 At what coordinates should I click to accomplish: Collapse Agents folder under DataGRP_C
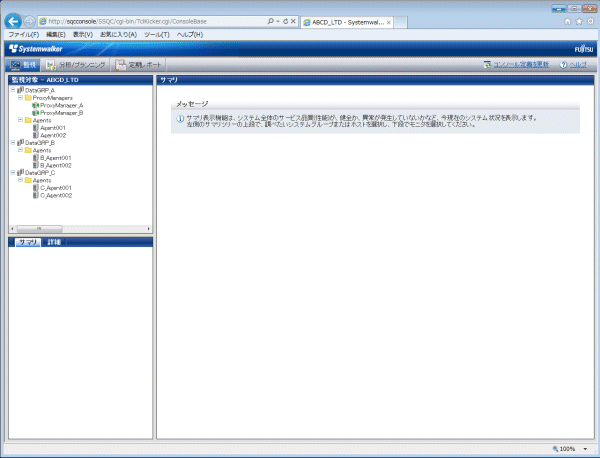point(21,180)
